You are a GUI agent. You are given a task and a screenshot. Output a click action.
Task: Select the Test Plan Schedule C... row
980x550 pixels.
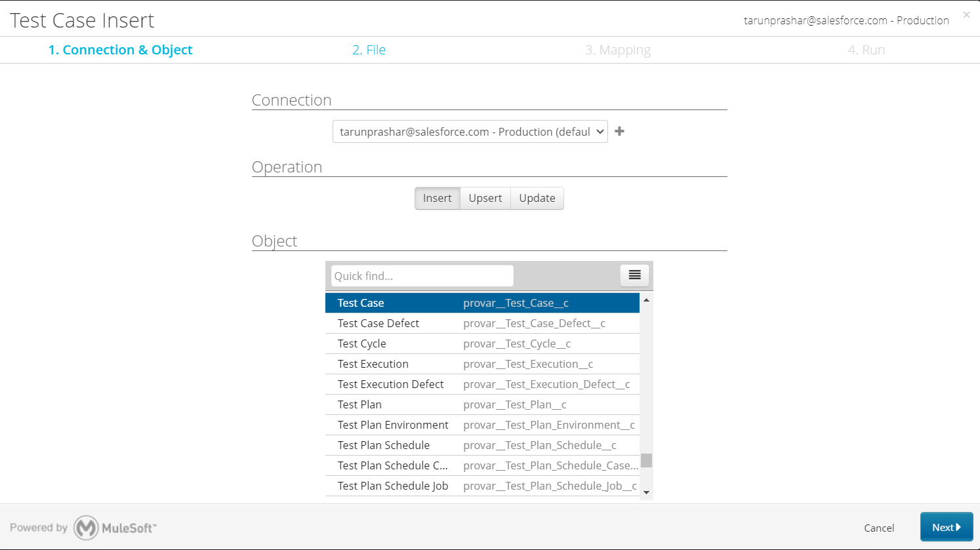482,465
